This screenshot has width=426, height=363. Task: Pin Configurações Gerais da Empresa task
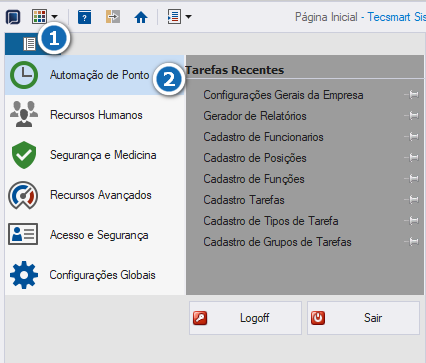coord(412,95)
